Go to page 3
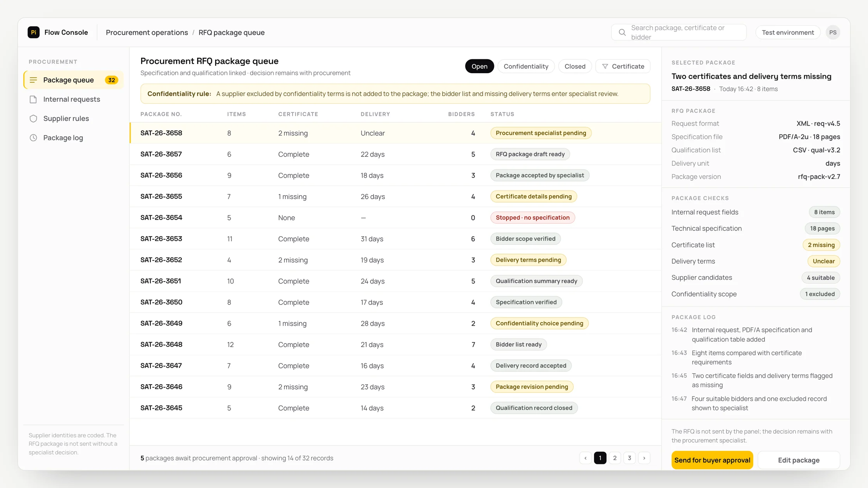 pos(629,458)
